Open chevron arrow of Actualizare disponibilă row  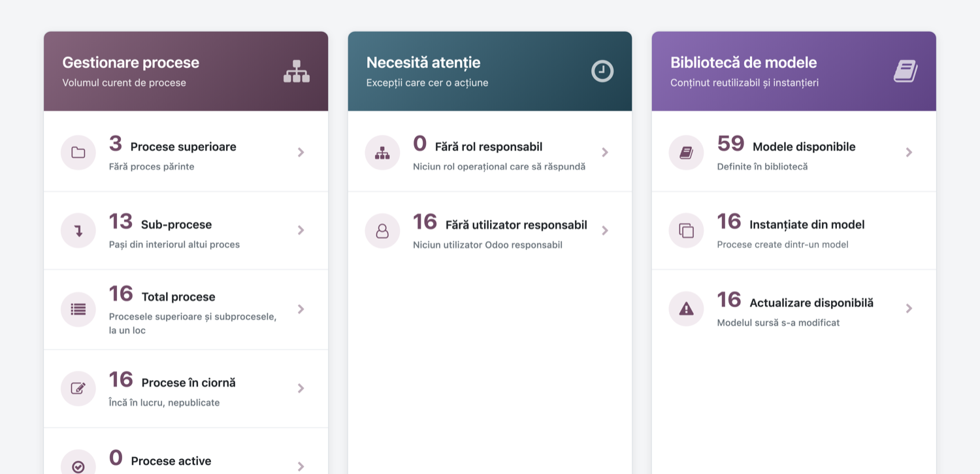[x=909, y=308]
